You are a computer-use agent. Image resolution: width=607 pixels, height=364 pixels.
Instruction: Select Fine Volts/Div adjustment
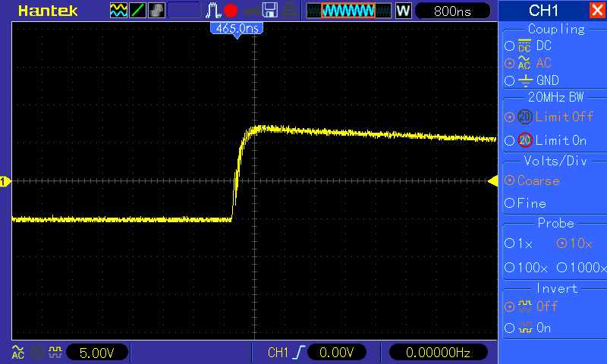(525, 203)
